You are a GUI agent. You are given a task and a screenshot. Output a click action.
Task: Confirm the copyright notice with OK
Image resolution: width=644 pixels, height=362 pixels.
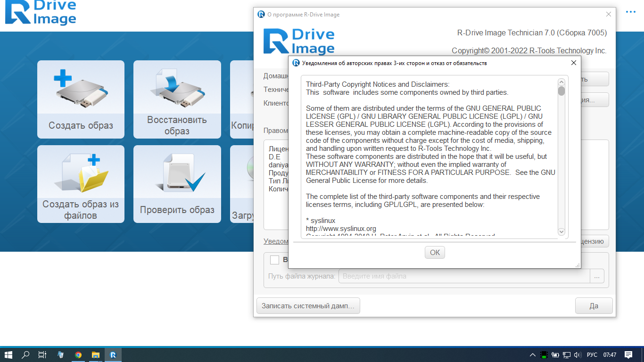(435, 253)
